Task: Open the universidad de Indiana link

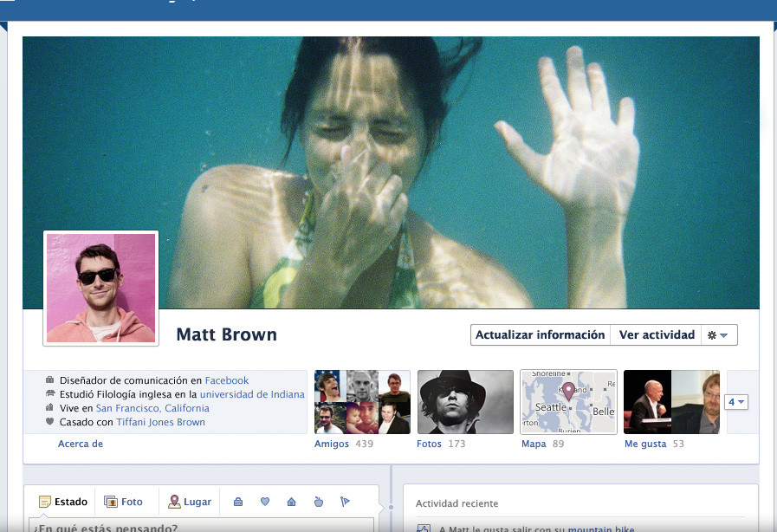Action: pos(252,394)
